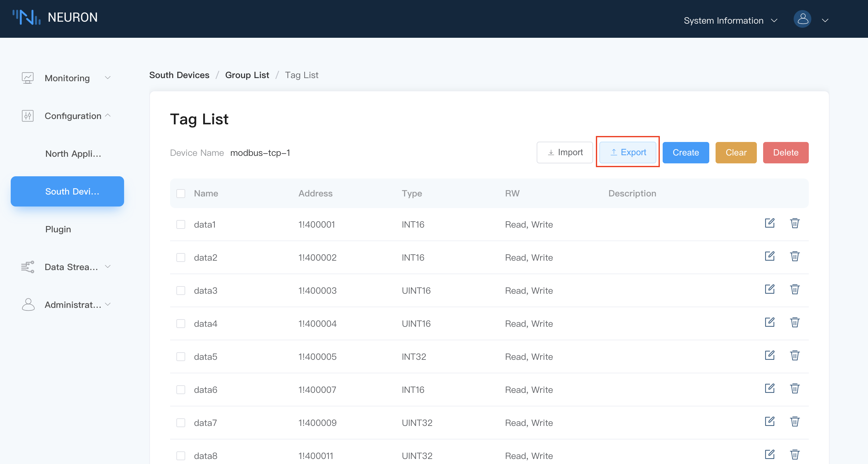Screen dimensions: 868x464
Task: Check the data3 row checkbox
Action: [x=180, y=290]
